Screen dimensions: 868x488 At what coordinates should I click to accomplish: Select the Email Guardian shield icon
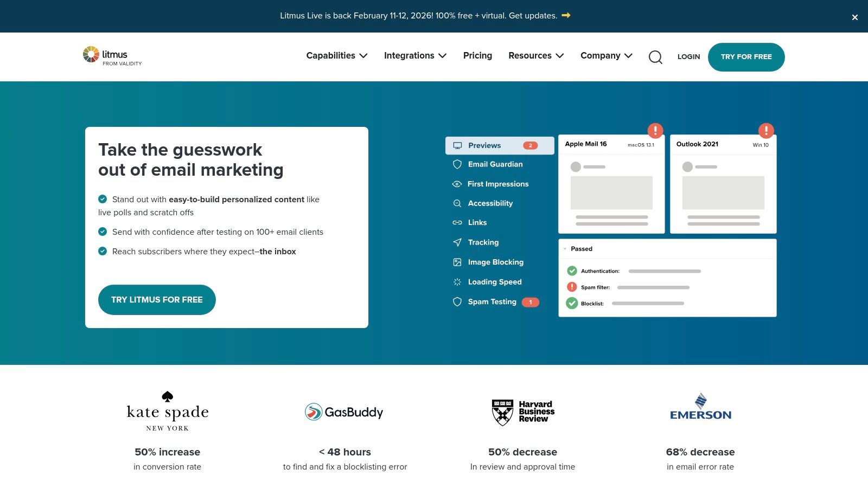(457, 164)
